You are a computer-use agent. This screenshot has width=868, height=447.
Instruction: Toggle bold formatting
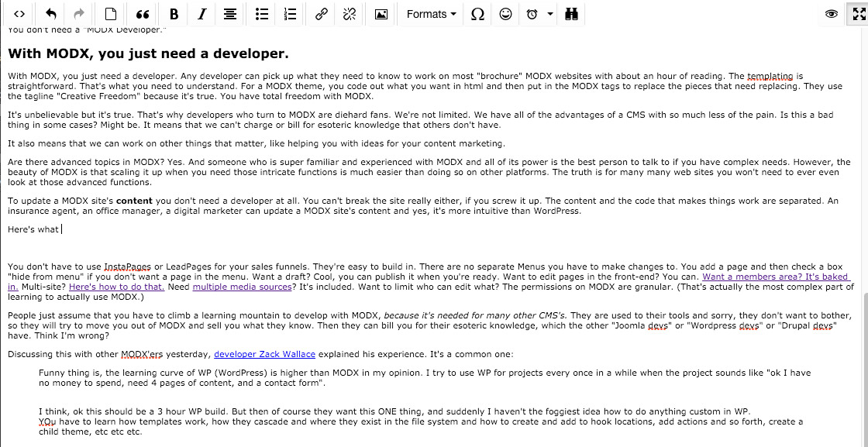(x=174, y=15)
